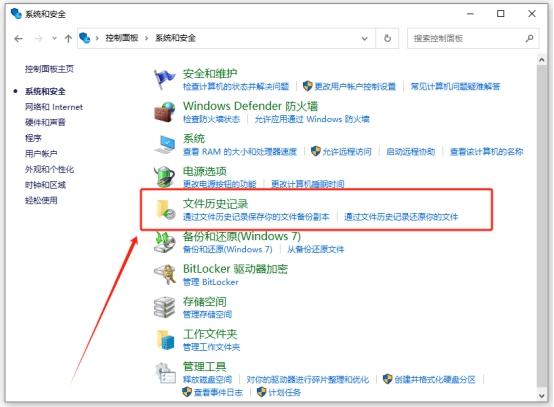The image size is (554, 407).
Task: Click 管理工作文件夹 link
Action: pyautogui.click(x=211, y=347)
